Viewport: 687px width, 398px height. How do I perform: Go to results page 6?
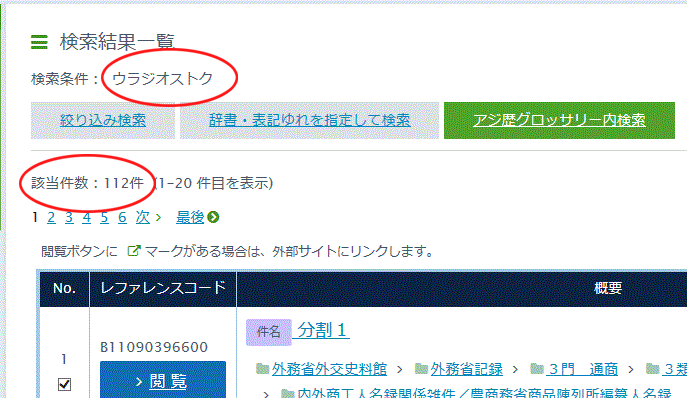[122, 217]
